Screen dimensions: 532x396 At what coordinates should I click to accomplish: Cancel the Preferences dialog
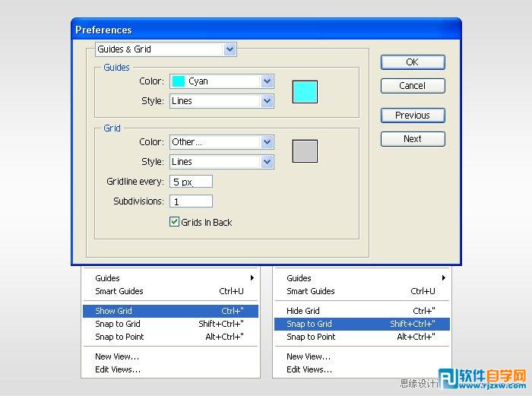(413, 86)
